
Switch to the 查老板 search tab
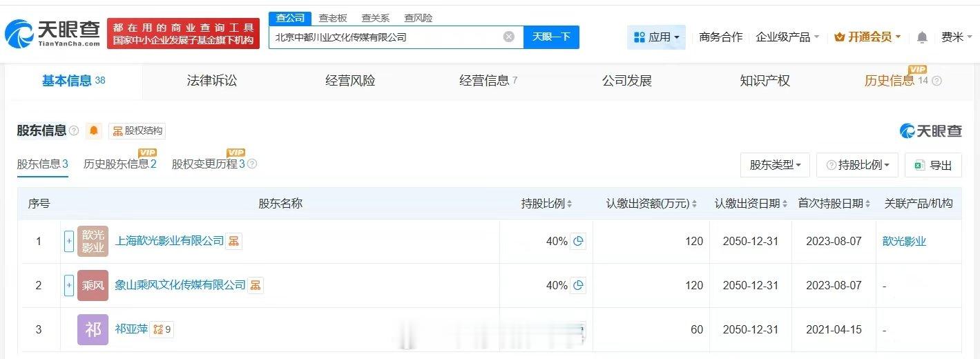click(333, 18)
